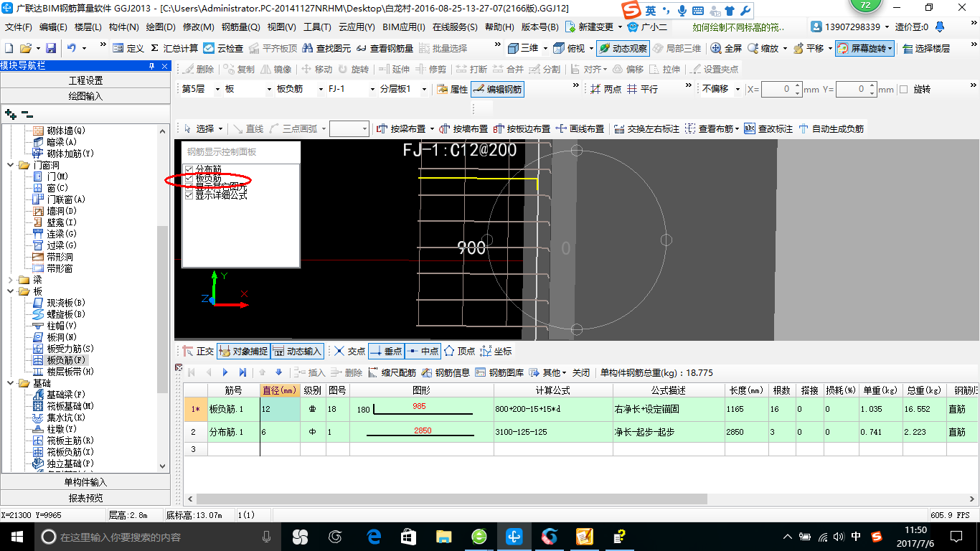
Task: Toggle 正交 (orthogonal) mode
Action: (198, 352)
